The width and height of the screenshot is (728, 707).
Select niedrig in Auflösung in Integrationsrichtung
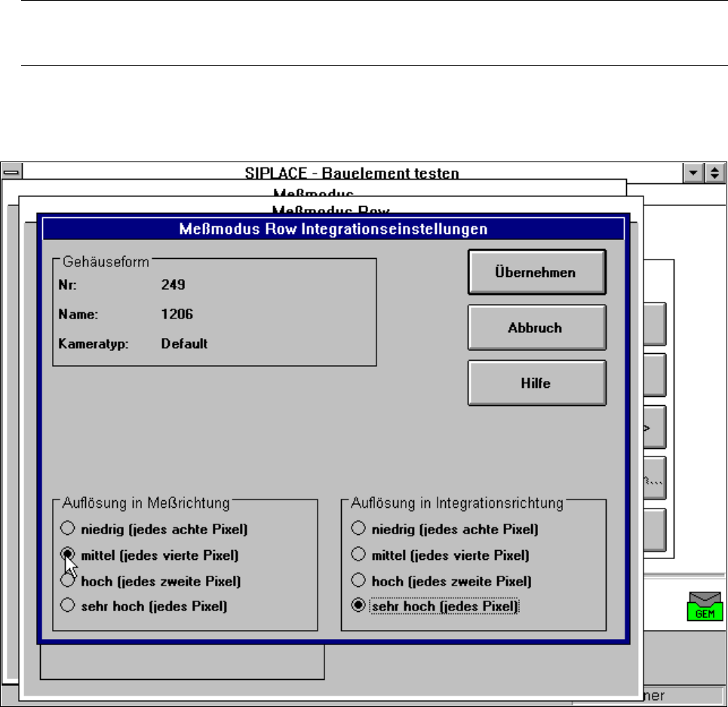445,529
